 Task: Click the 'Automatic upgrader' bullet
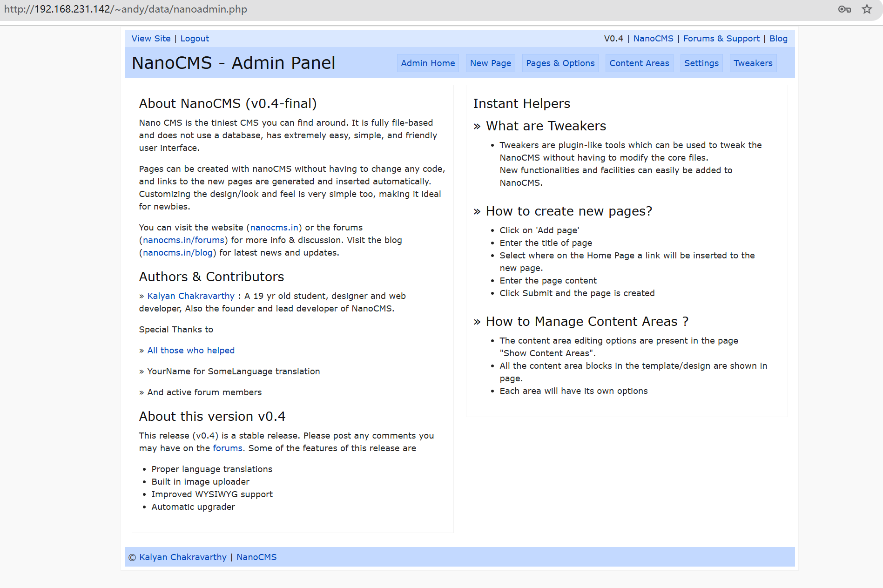pyautogui.click(x=193, y=507)
